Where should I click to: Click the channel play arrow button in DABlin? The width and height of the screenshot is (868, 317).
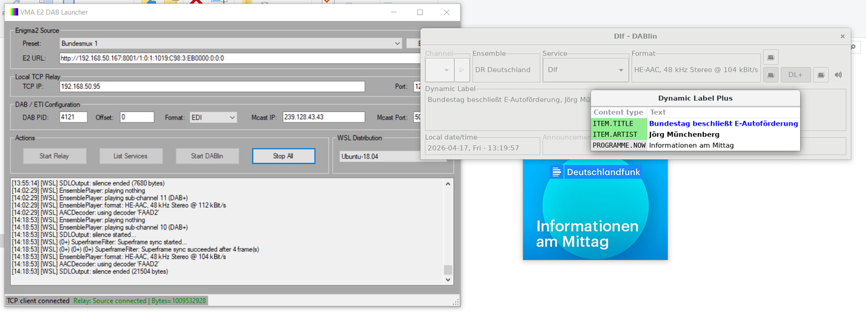(460, 69)
